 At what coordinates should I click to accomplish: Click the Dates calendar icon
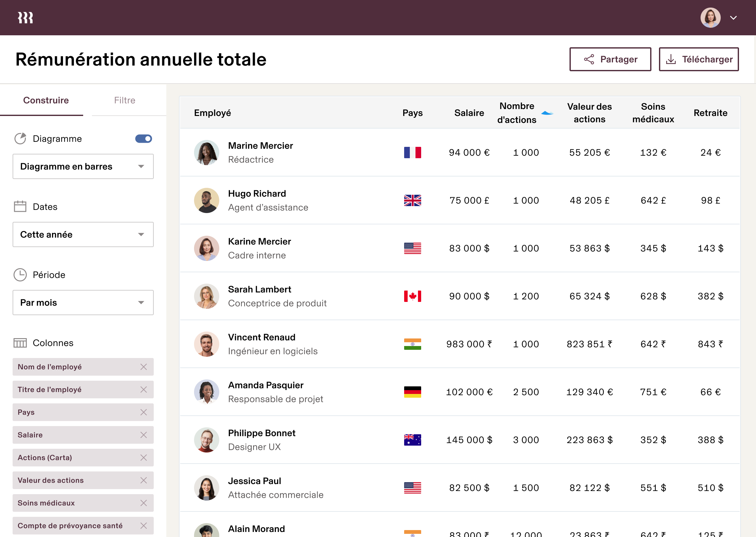pyautogui.click(x=20, y=207)
